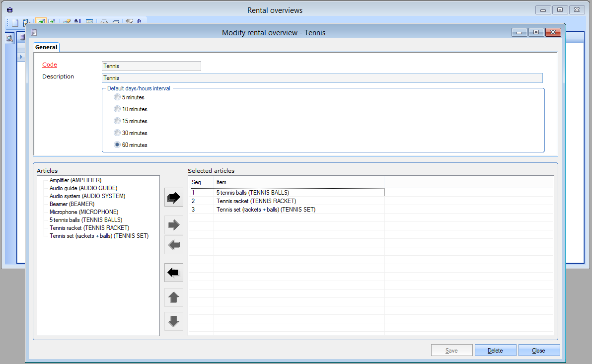The width and height of the screenshot is (592, 364).
Task: Switch to the General tab
Action: point(46,47)
